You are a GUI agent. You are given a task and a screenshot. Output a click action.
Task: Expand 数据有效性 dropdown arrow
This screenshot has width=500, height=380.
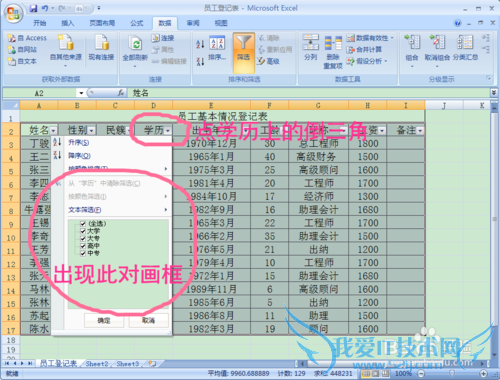tap(392, 38)
